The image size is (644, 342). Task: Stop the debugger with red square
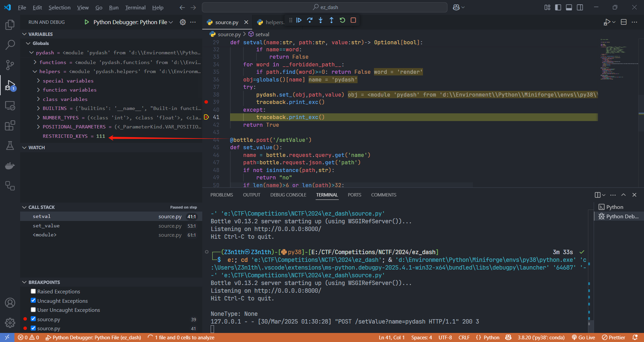(353, 20)
